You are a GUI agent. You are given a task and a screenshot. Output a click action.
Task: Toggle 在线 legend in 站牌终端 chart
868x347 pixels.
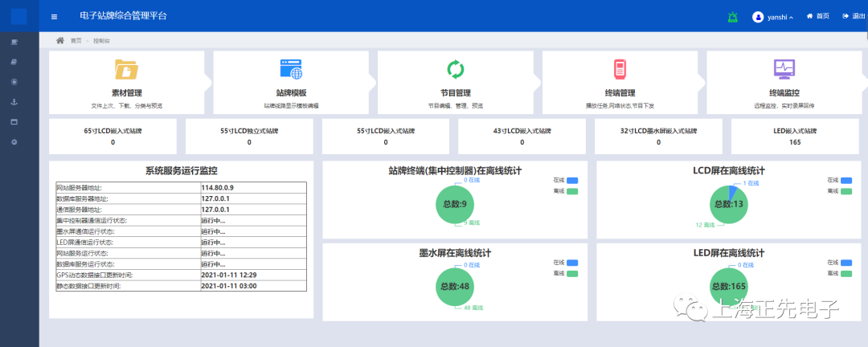click(567, 181)
